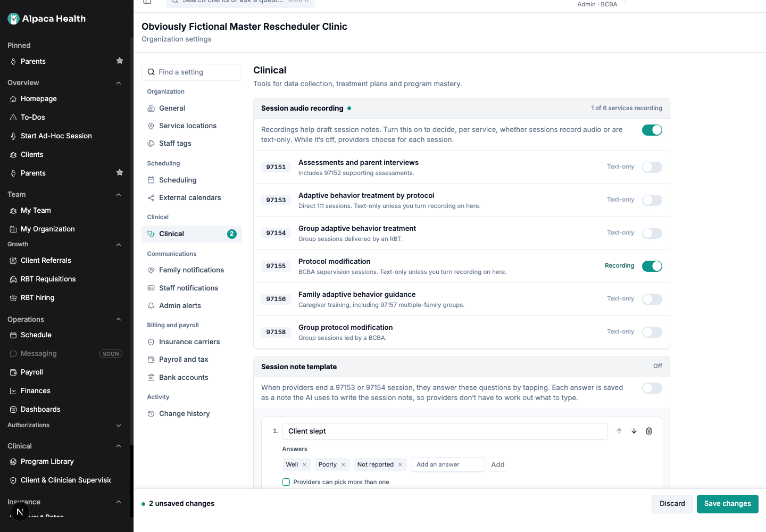
Task: Turn off the Session audio recording master toggle
Action: coord(652,130)
